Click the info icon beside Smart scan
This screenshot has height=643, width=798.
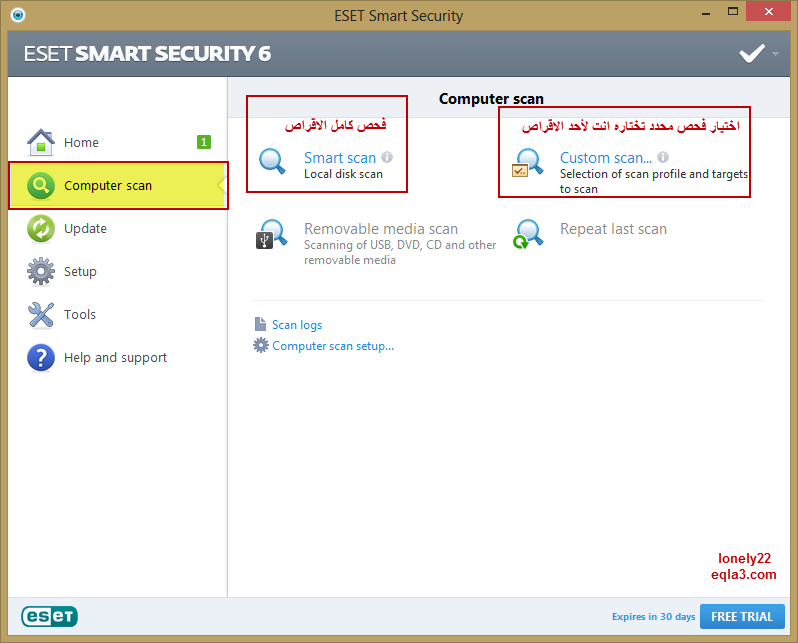tap(387, 157)
